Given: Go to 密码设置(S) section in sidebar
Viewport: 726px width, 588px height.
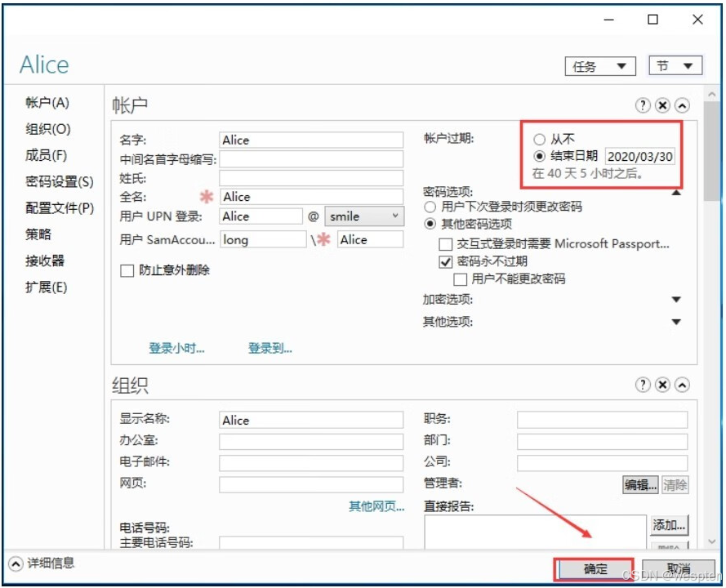Looking at the screenshot, I should (60, 181).
